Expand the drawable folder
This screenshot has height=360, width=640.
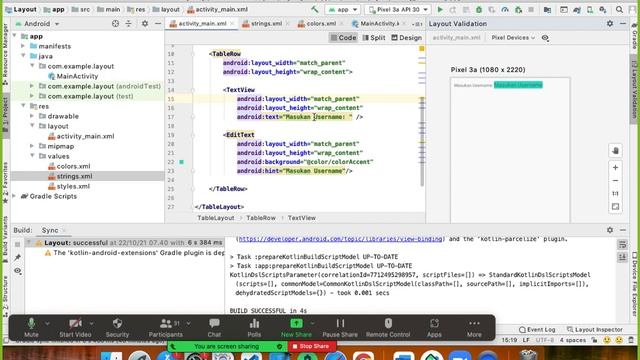32,116
